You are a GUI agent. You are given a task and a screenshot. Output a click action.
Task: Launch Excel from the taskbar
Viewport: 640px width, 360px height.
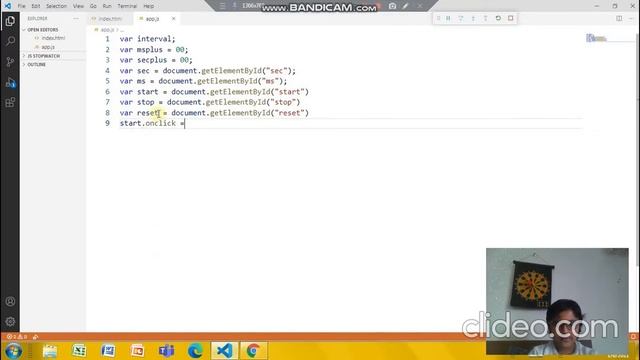coord(79,351)
